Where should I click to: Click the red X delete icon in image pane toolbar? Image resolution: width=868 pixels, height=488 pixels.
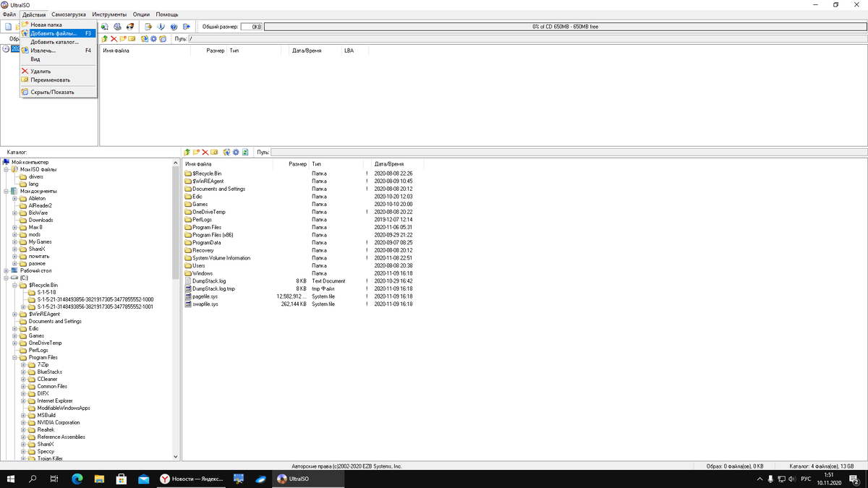(114, 38)
